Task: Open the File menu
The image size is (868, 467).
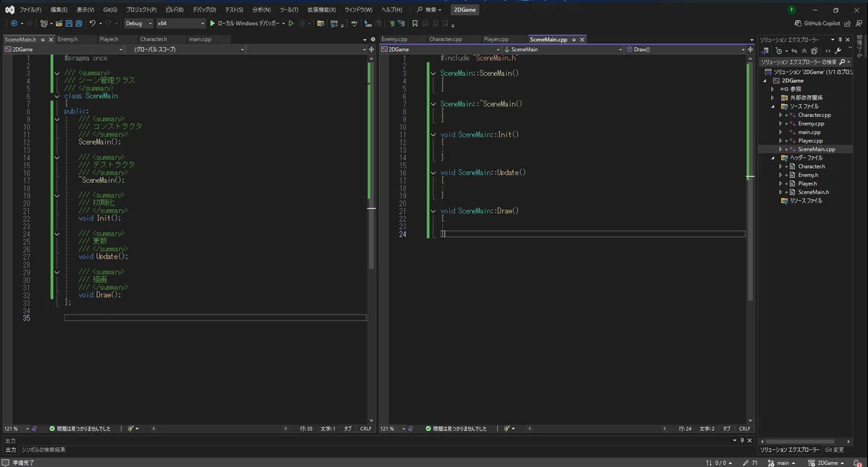Action: pyautogui.click(x=30, y=9)
